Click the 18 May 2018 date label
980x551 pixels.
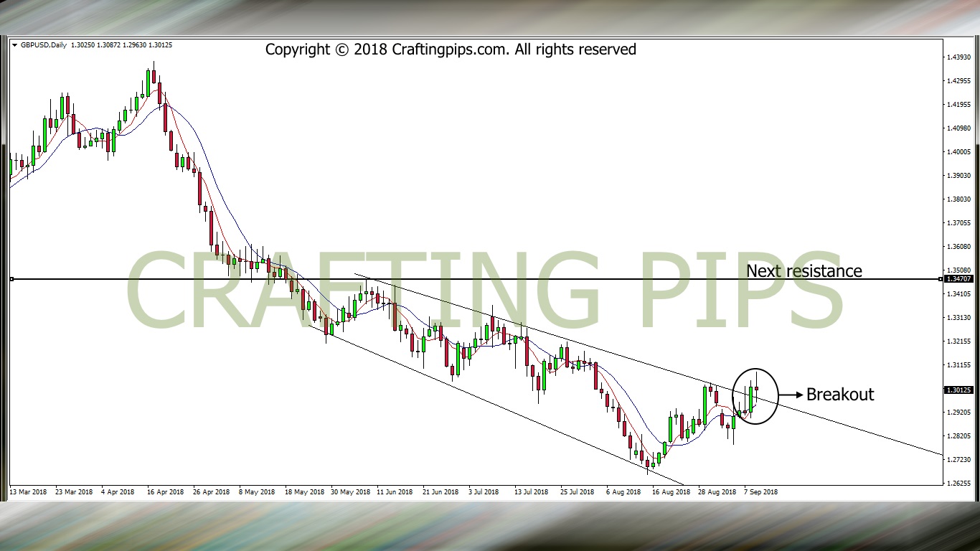303,492
